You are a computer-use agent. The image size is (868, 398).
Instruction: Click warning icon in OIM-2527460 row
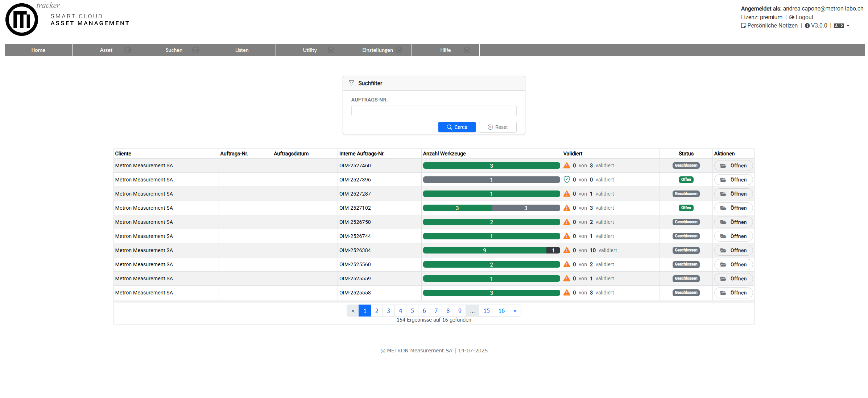pos(567,166)
